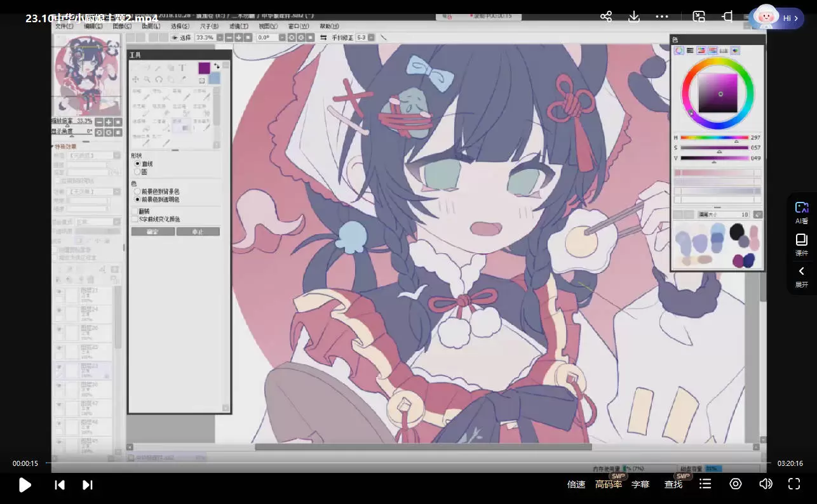This screenshot has width=817, height=504.
Task: Click the download icon in player header
Action: pos(634,17)
